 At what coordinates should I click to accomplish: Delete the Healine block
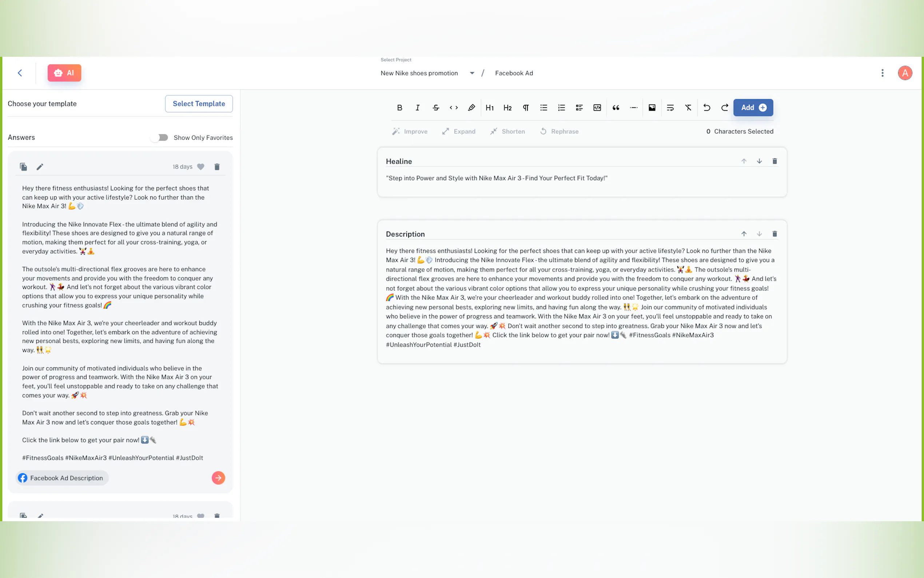[774, 161]
